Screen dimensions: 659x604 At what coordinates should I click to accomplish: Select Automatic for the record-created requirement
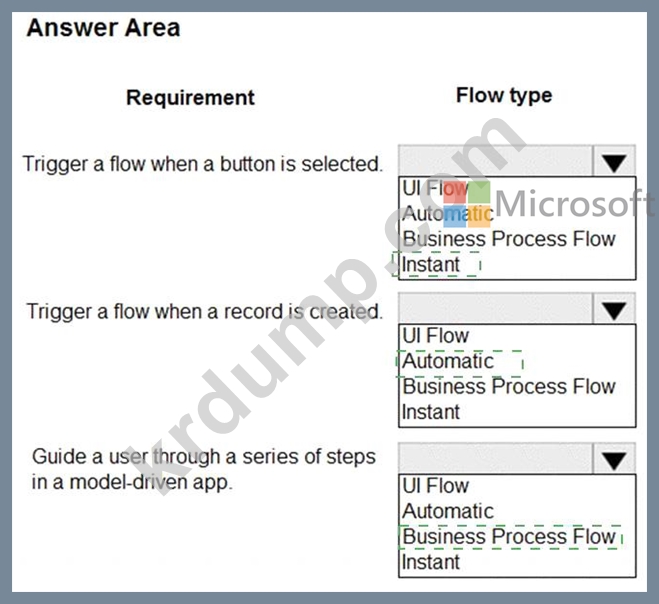448,361
